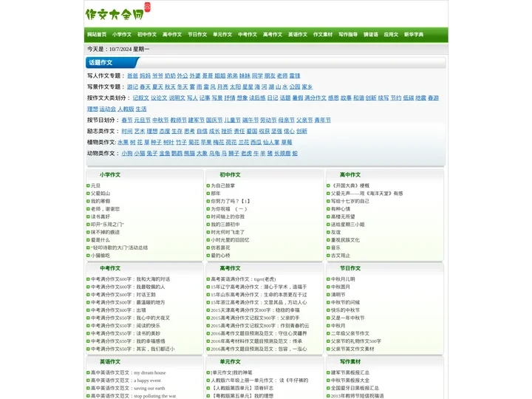Open the article 又是一年中秋节

[x=348, y=318]
